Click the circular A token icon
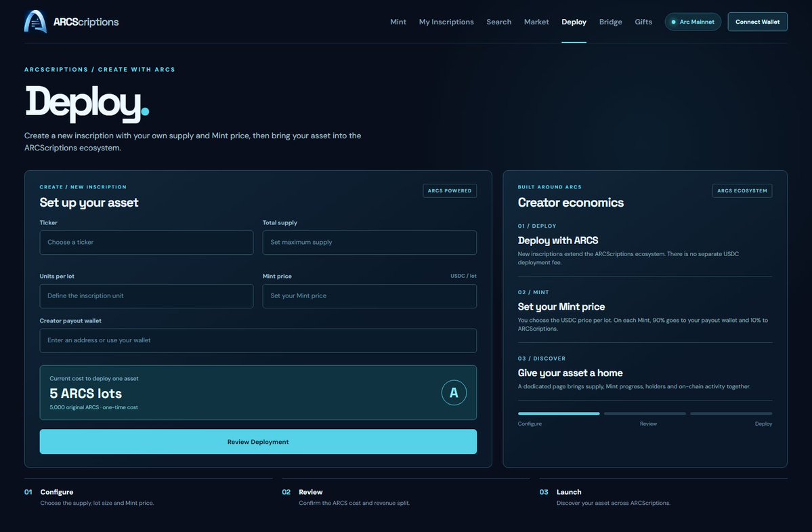 (454, 392)
